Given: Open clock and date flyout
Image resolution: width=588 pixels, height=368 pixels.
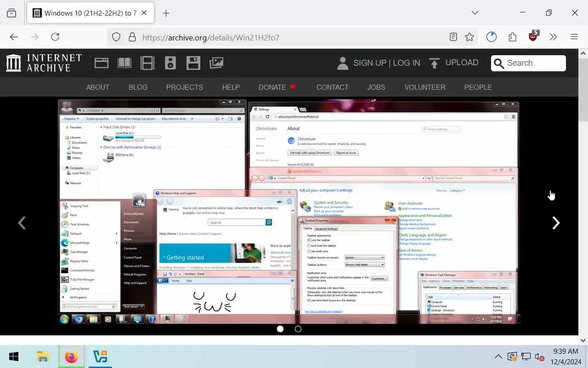Looking at the screenshot, I should (x=566, y=356).
